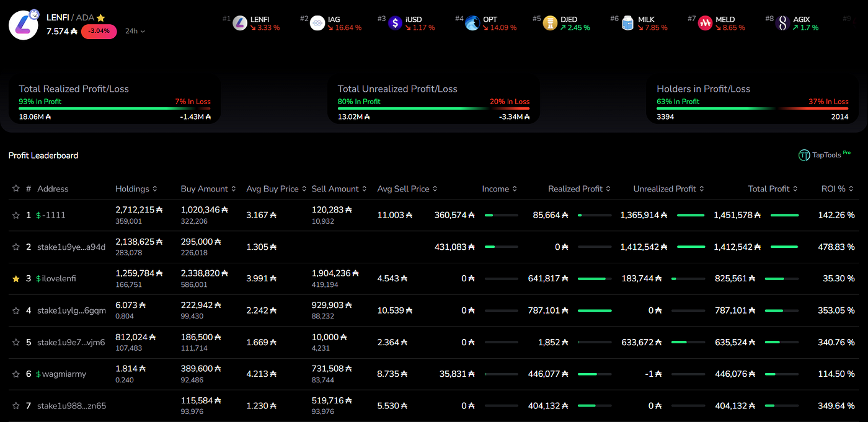This screenshot has height=422, width=868.
Task: Click the 633,672 unrealized profit value
Action: [x=642, y=342]
